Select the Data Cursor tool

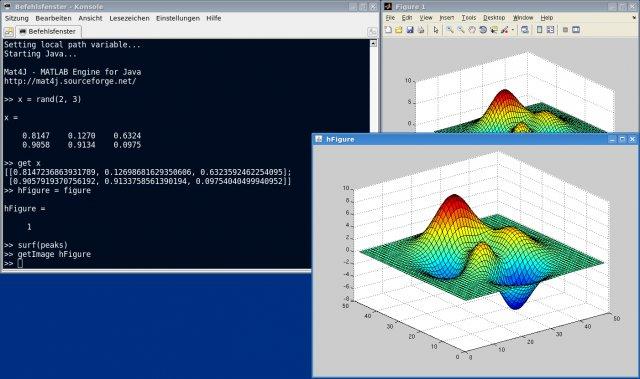(x=494, y=29)
